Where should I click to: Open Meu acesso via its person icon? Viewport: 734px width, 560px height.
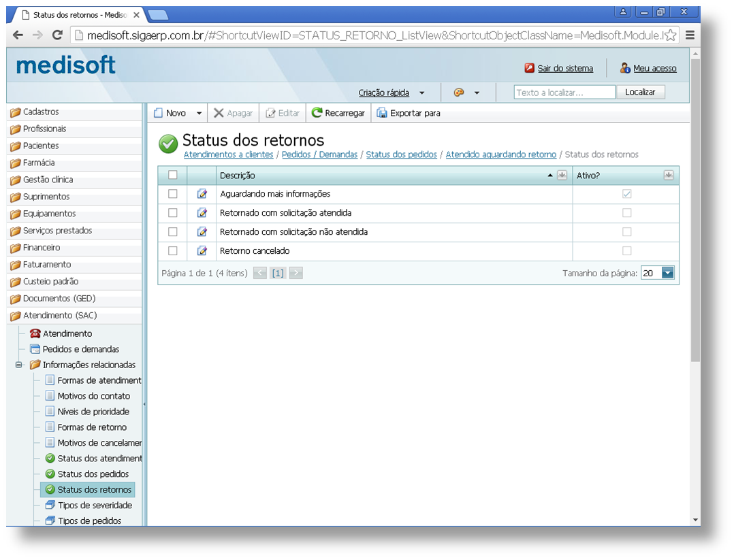click(x=625, y=68)
